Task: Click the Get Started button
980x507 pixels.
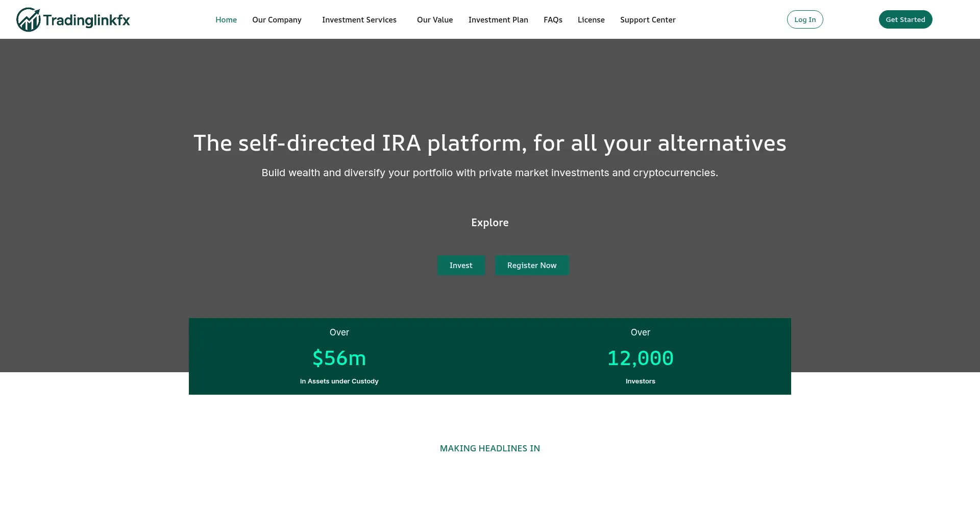Action: point(905,20)
